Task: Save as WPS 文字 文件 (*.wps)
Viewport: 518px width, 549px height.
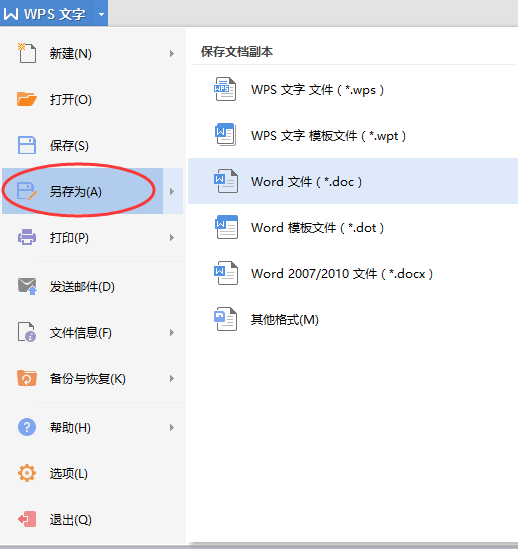Action: [x=353, y=89]
